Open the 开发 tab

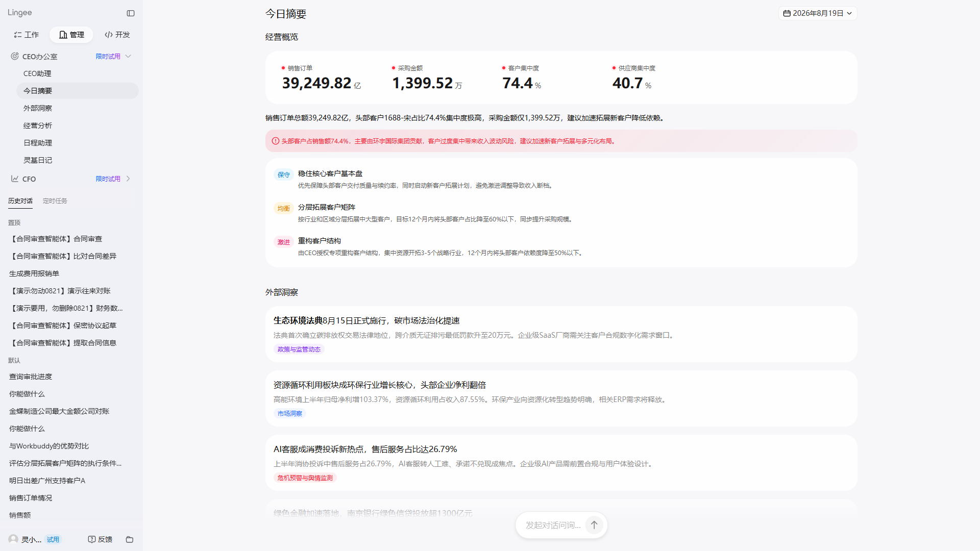point(117,35)
